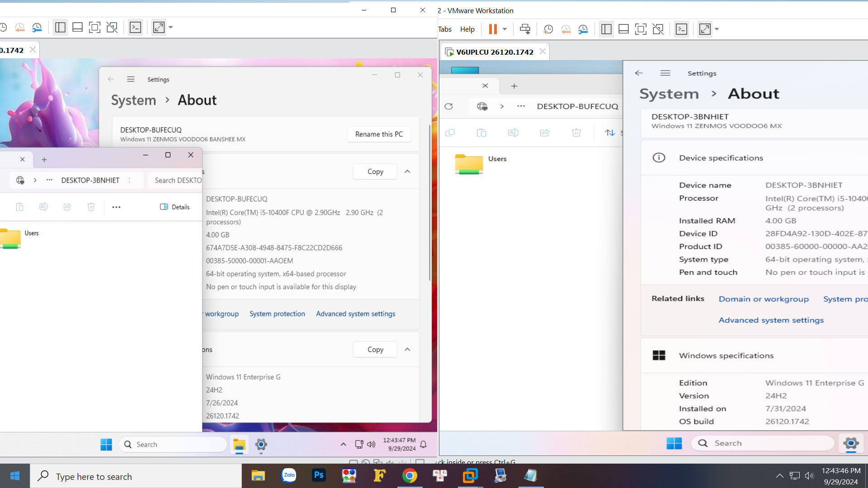Click Details pane button in left Explorer

175,207
